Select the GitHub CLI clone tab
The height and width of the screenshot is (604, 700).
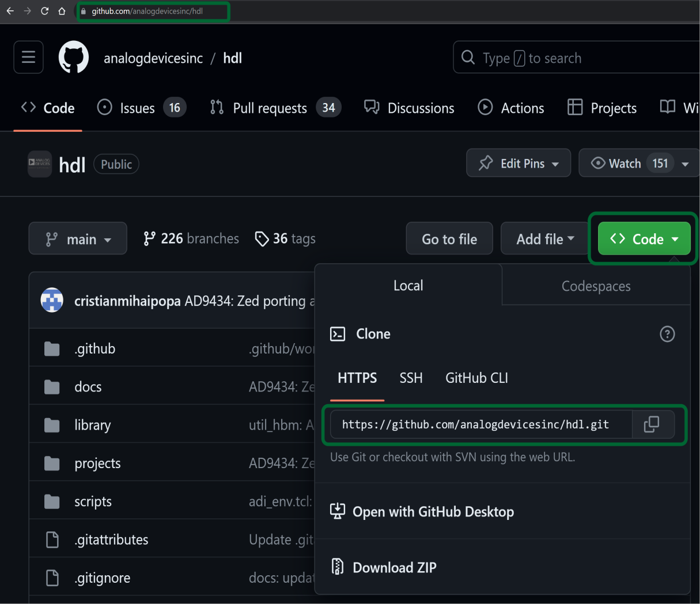(x=476, y=378)
